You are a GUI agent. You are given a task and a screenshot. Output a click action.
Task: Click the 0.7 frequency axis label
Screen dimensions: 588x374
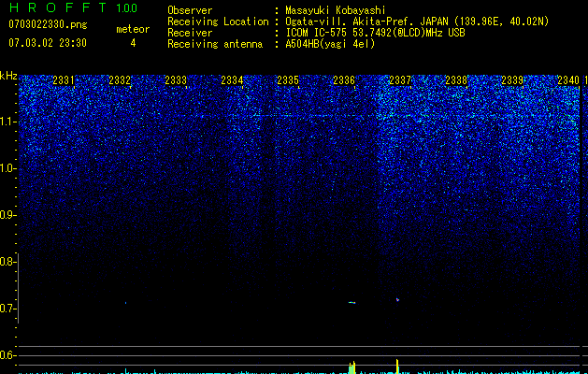point(7,309)
